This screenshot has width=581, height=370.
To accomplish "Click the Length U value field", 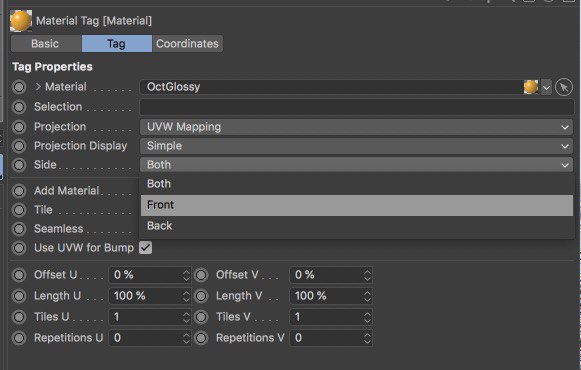I will [x=150, y=296].
